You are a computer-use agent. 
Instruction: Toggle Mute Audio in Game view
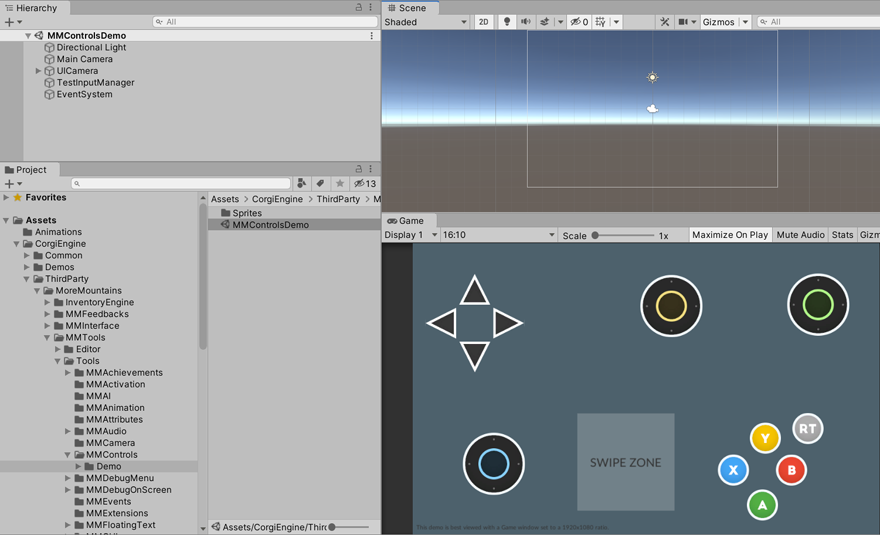tap(800, 235)
